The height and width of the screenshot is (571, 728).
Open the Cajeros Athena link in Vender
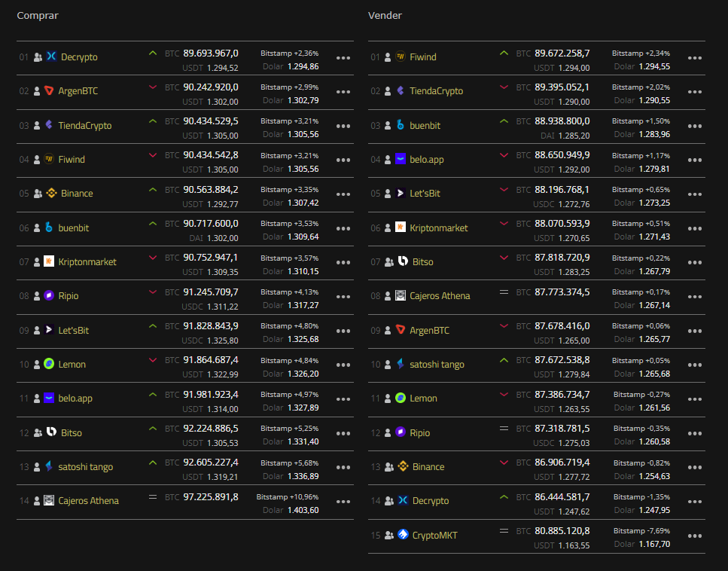tap(440, 296)
